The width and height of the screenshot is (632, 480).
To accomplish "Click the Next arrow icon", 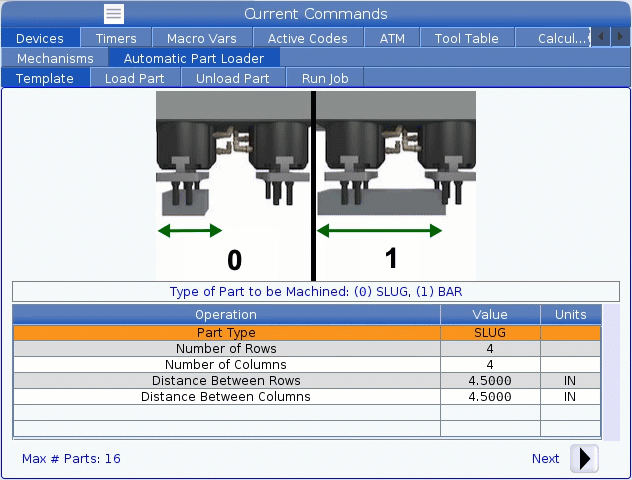I will pos(584,459).
